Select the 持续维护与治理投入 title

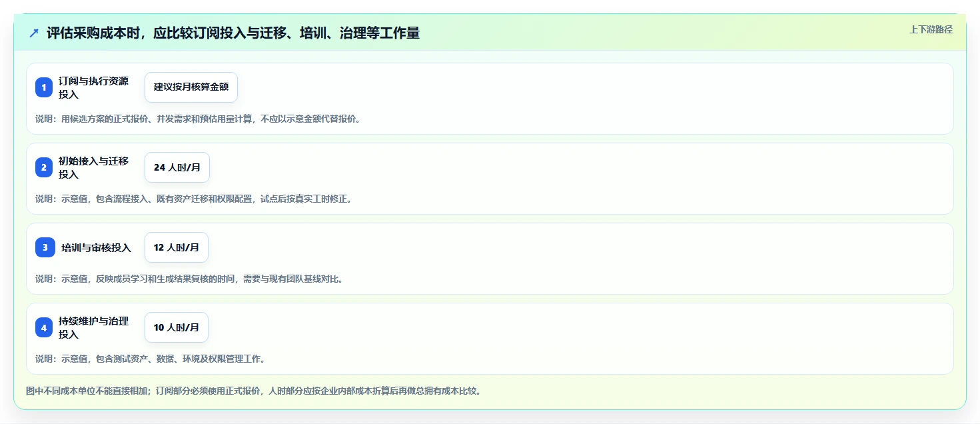click(94, 327)
